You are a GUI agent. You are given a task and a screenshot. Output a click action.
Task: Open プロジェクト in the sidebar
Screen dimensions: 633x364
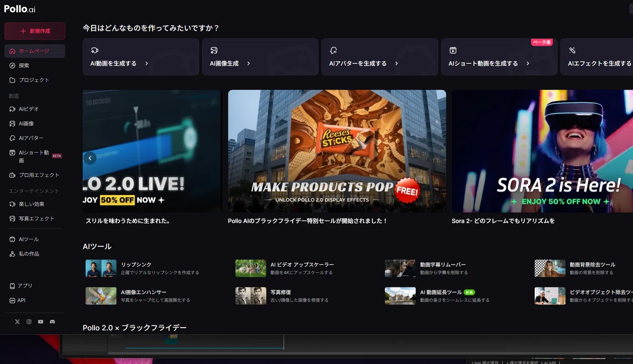pyautogui.click(x=35, y=80)
